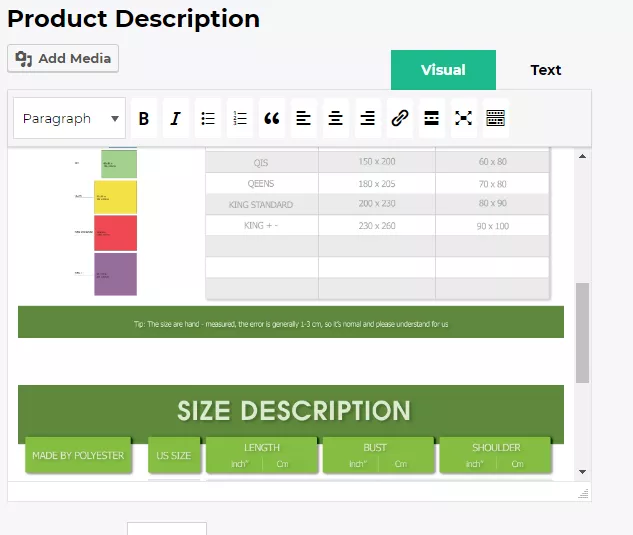Center align the text
The image size is (633, 535).
[x=336, y=118]
